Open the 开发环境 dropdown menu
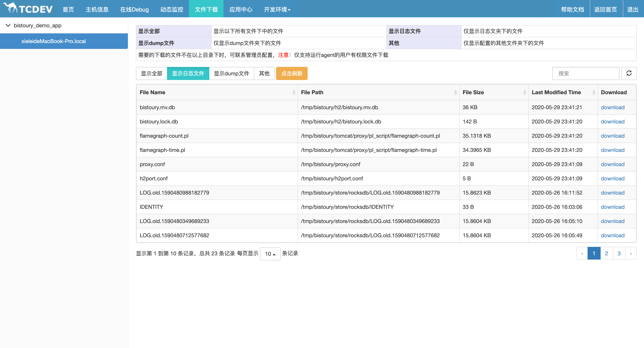 click(277, 9)
